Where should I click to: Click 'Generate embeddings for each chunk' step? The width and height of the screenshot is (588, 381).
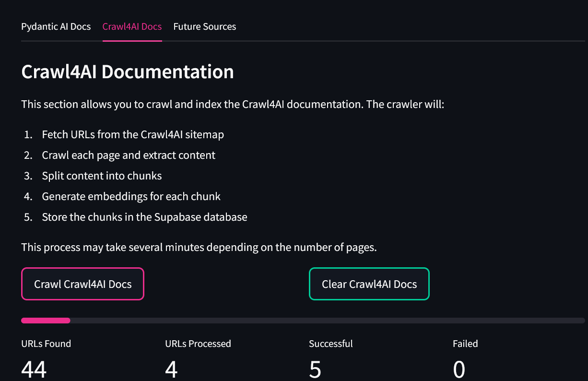point(131,196)
